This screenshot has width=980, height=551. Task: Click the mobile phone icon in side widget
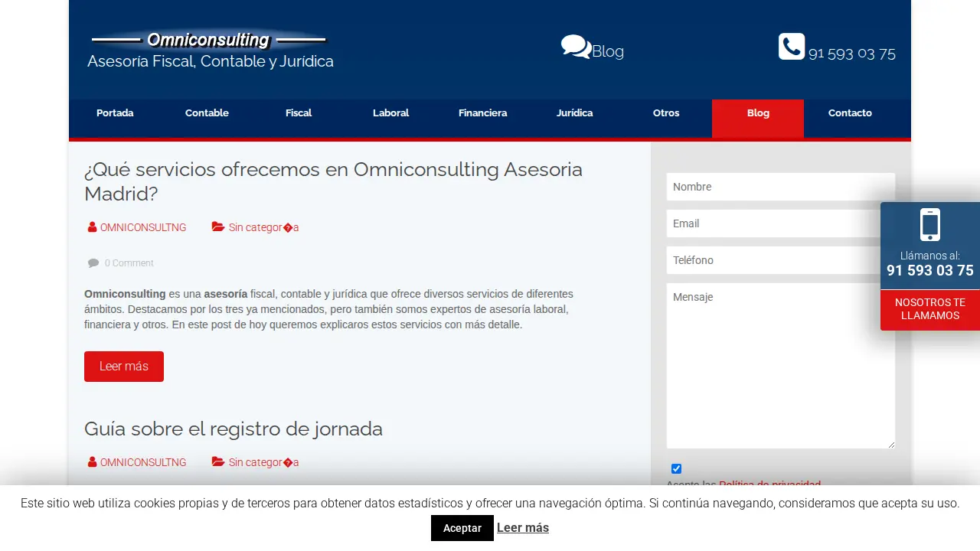click(930, 225)
